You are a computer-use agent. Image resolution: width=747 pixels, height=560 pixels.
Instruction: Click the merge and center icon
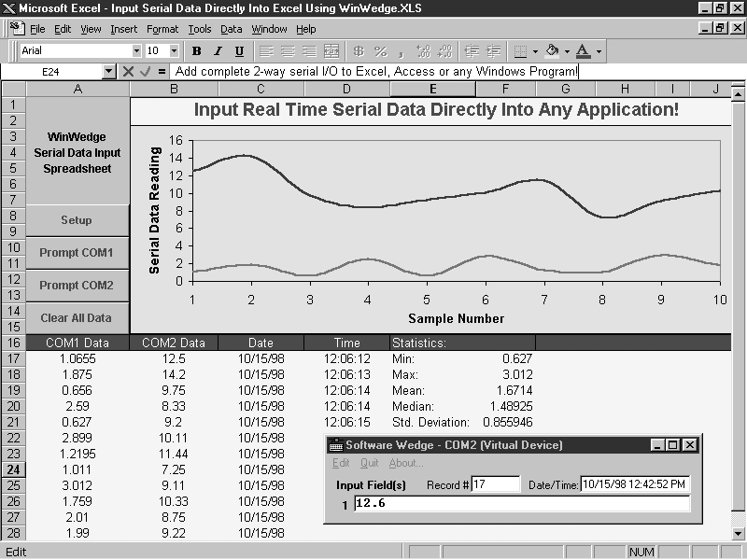[x=331, y=51]
